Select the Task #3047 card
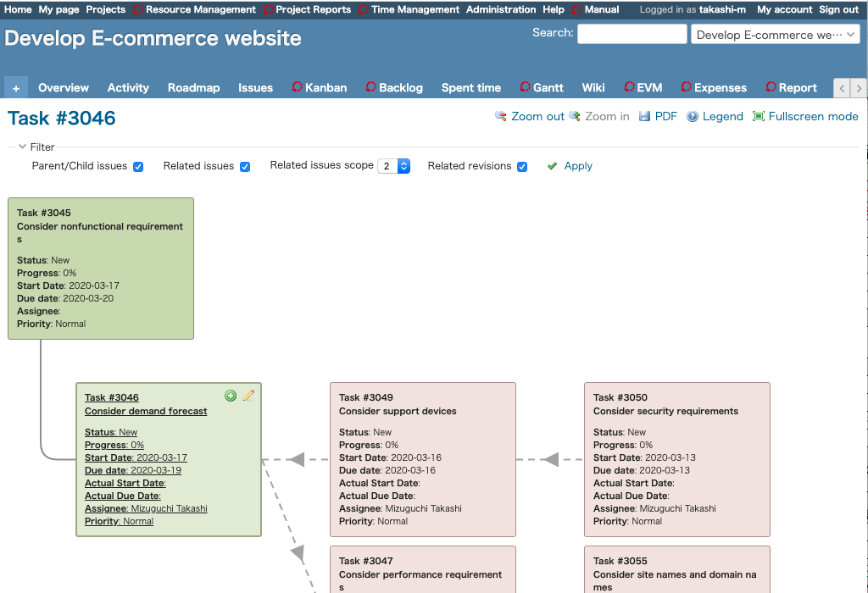This screenshot has width=868, height=593. point(423,569)
